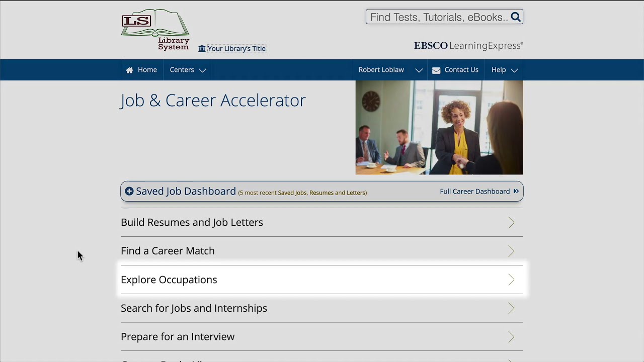Select Prepare for an Interview
644x362 pixels.
click(322, 337)
